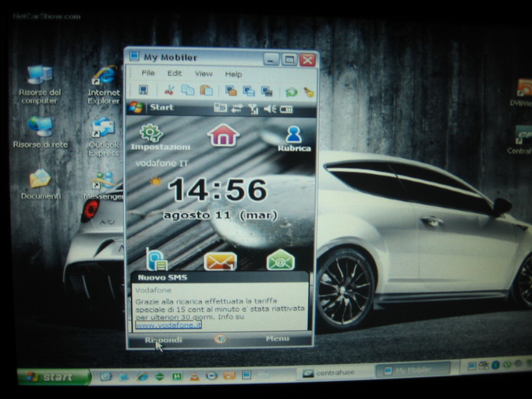Screen dimensions: 532x399
Task: Click the Paste clipboard icon
Action: pyautogui.click(x=206, y=91)
